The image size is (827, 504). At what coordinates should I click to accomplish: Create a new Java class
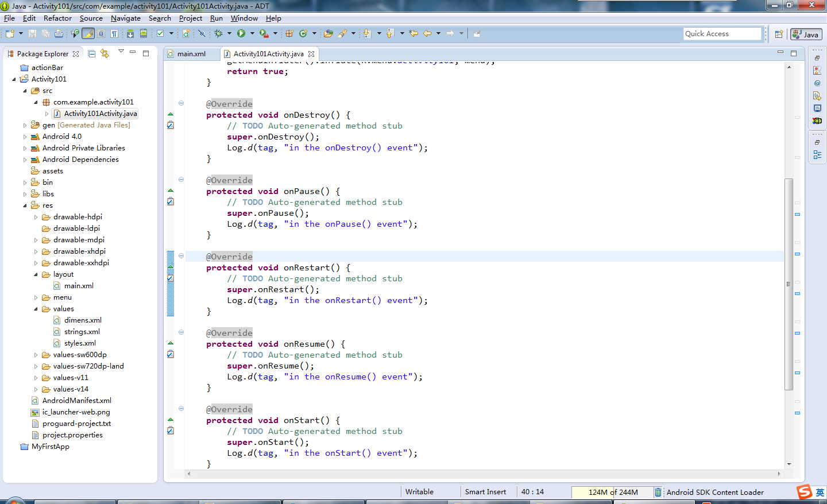(x=303, y=34)
